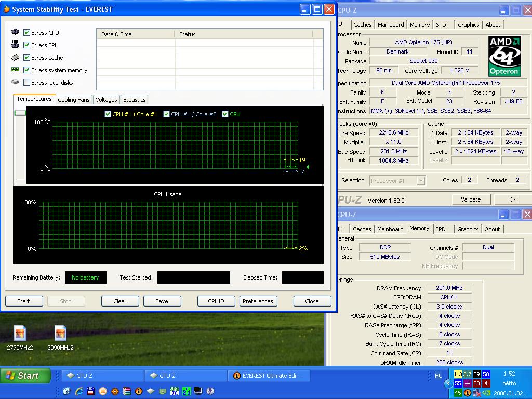The width and height of the screenshot is (532, 399).
Task: Switch to the Cooling Fans tab
Action: [x=74, y=100]
